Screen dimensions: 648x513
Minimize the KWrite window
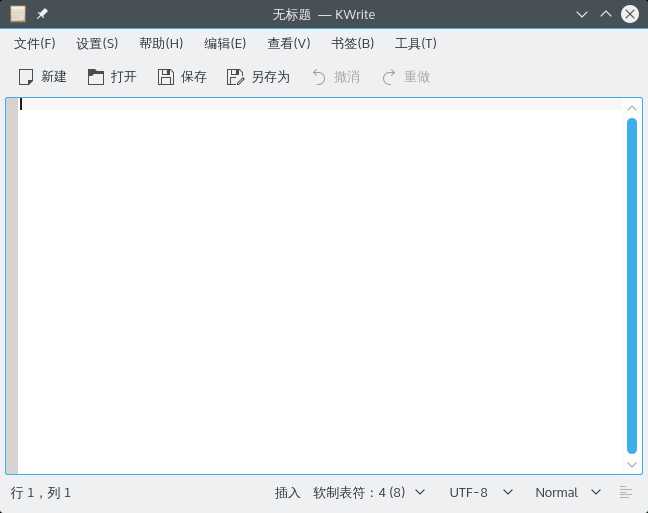click(582, 14)
